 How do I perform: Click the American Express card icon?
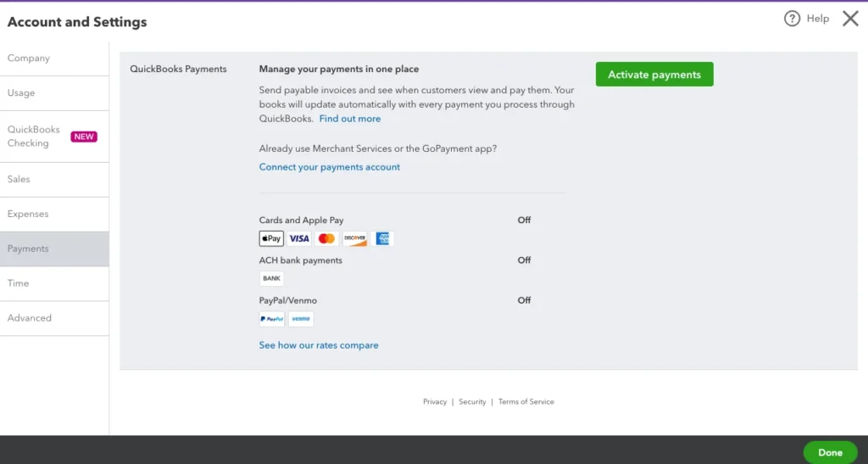[382, 238]
